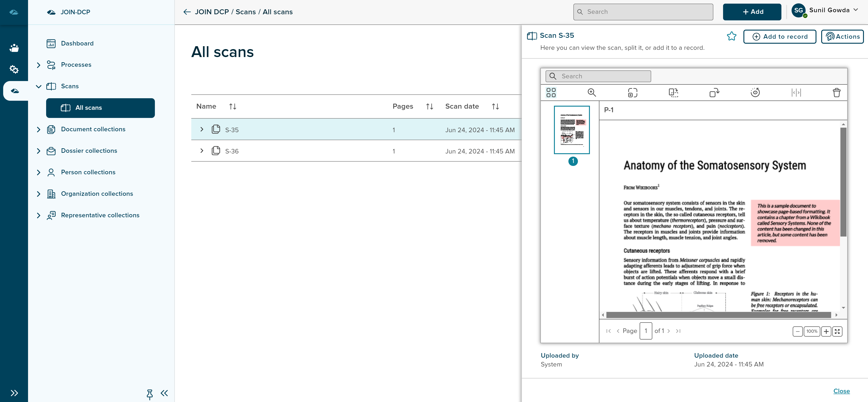Viewport: 868px width, 402px height.
Task: Open the Document collections menu item
Action: pyautogui.click(x=93, y=129)
